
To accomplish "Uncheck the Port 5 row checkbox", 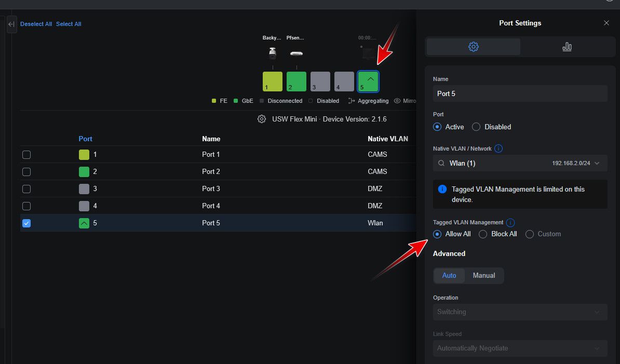I will (x=26, y=223).
